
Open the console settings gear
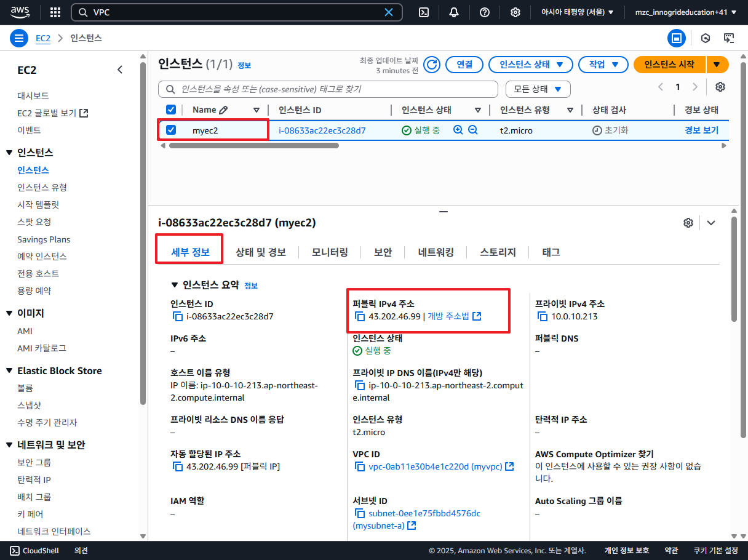(x=515, y=12)
